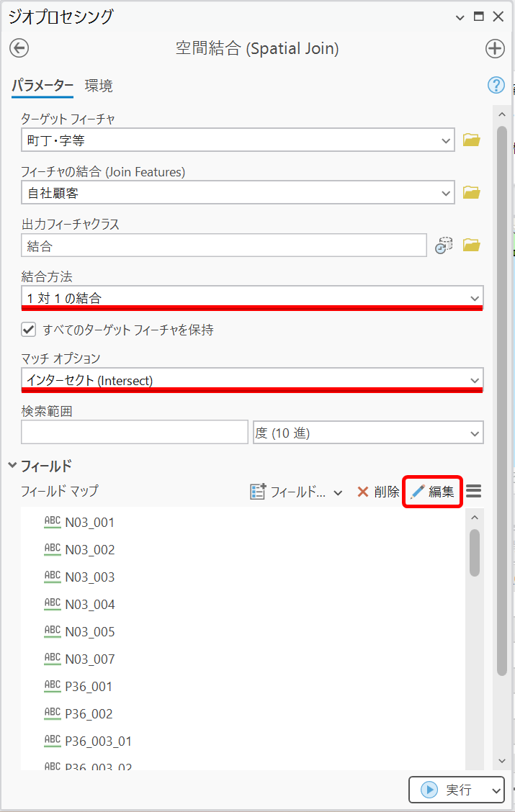Viewport: 515px width, 812px height.
Task: Click the 検索範囲 input field
Action: pyautogui.click(x=135, y=433)
